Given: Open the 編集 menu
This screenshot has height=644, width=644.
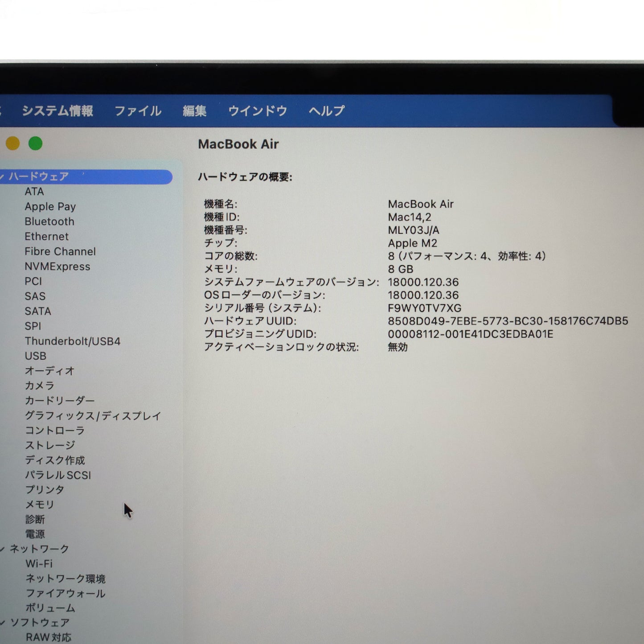Looking at the screenshot, I should pos(195,111).
